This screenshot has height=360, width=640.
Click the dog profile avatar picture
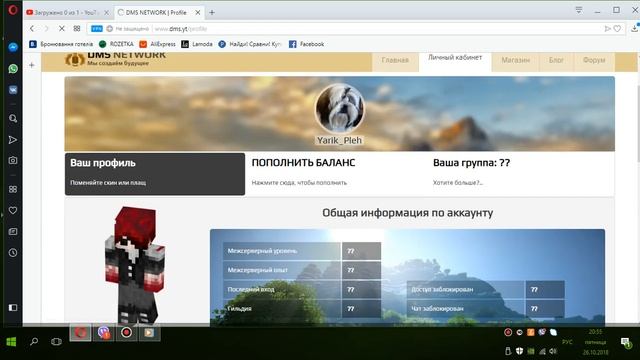340,109
